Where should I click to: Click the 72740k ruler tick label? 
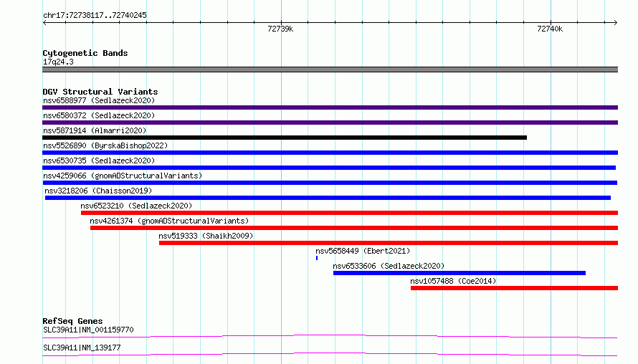(550, 29)
